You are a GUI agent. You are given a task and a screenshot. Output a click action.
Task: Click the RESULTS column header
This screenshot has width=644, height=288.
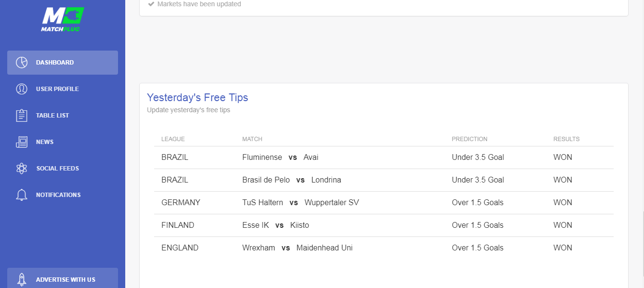pos(566,139)
